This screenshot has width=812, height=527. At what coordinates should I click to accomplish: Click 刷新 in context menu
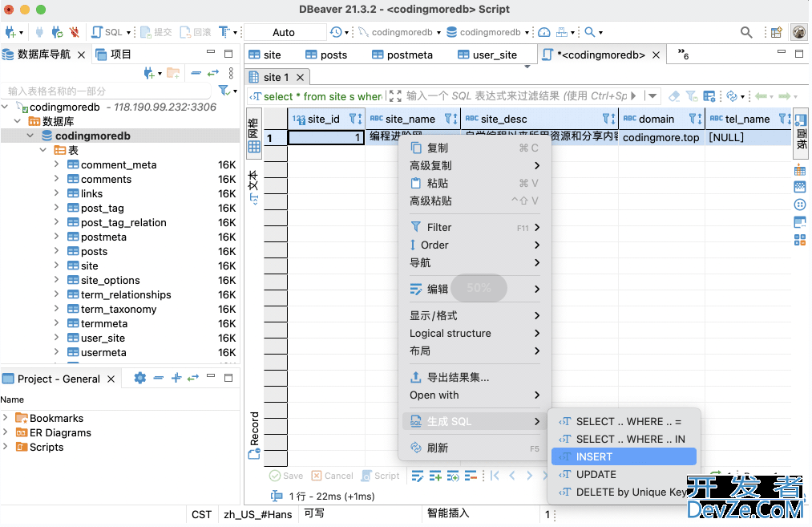click(475, 448)
